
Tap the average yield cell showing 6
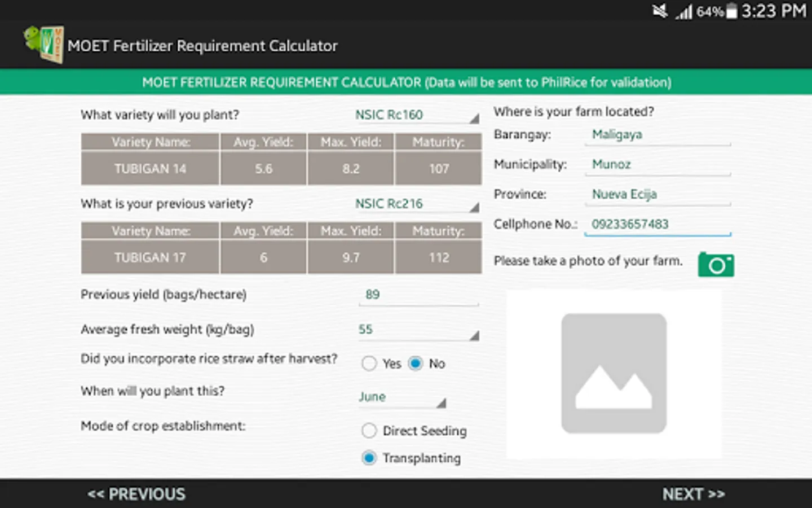pyautogui.click(x=263, y=257)
